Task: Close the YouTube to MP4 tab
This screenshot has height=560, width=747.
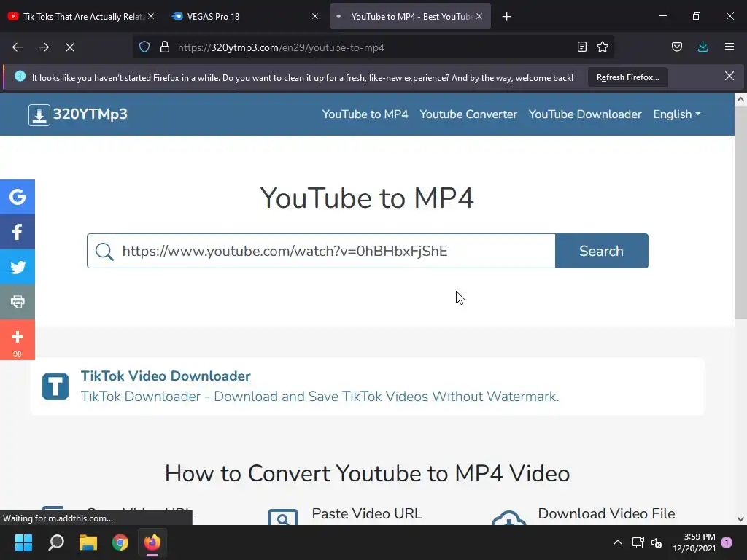Action: tap(479, 17)
